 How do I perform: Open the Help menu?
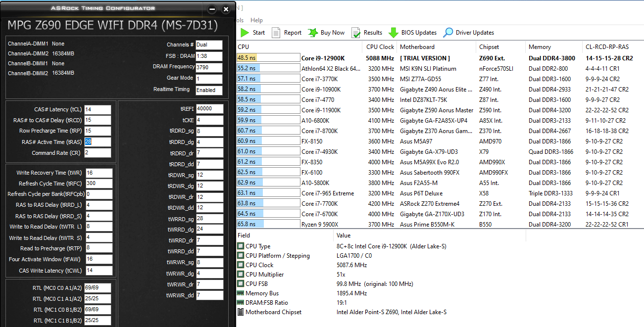click(x=256, y=20)
